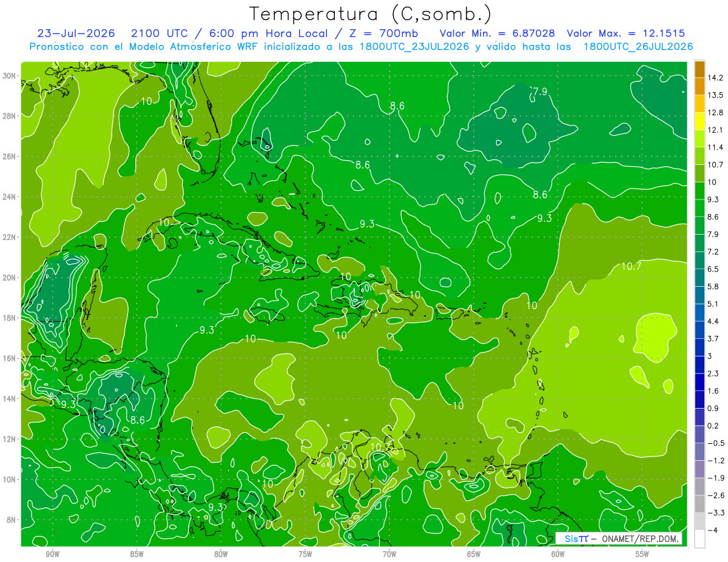Click the "80W" longitude axis label
728x562 pixels.
click(221, 554)
